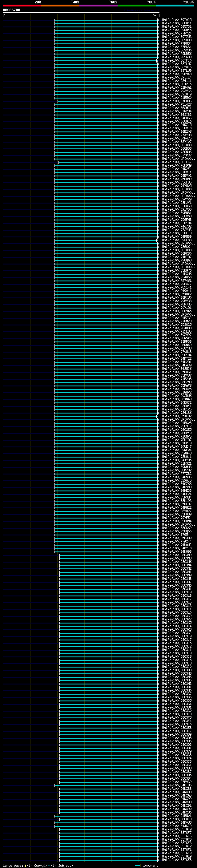Click the green ~80% identity legend segment
197x868 pixels.
(x=137, y=6)
